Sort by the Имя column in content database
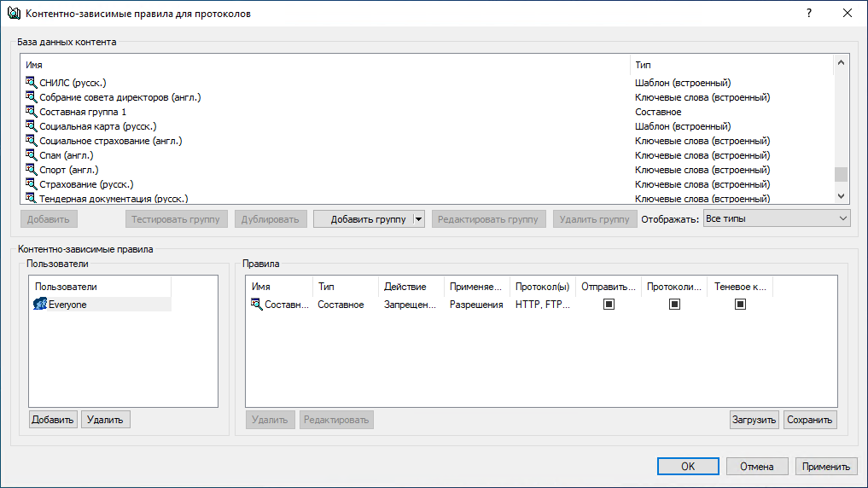The height and width of the screenshot is (488, 868). click(x=325, y=65)
